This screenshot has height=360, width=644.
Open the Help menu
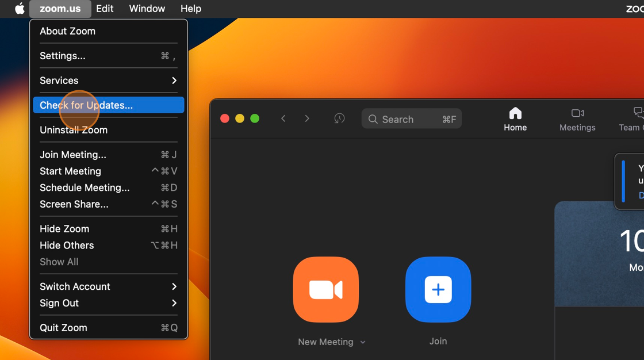coord(191,9)
